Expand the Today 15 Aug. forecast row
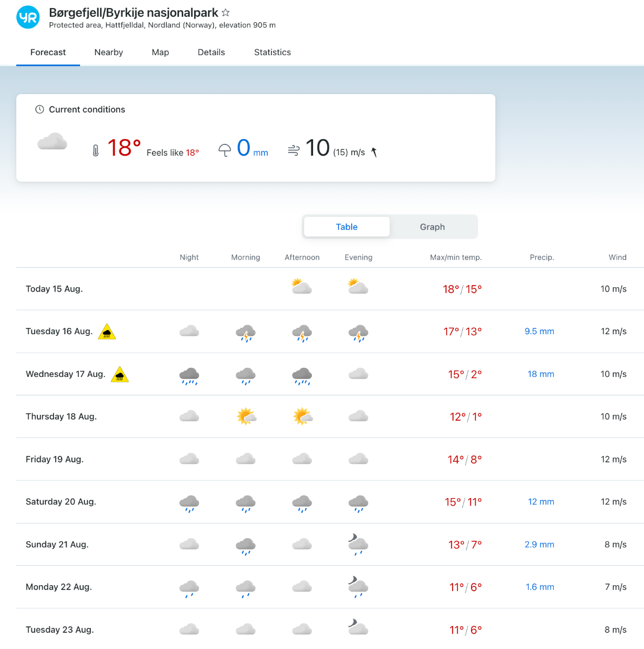Viewport: 644px width, 649px height. 54,289
